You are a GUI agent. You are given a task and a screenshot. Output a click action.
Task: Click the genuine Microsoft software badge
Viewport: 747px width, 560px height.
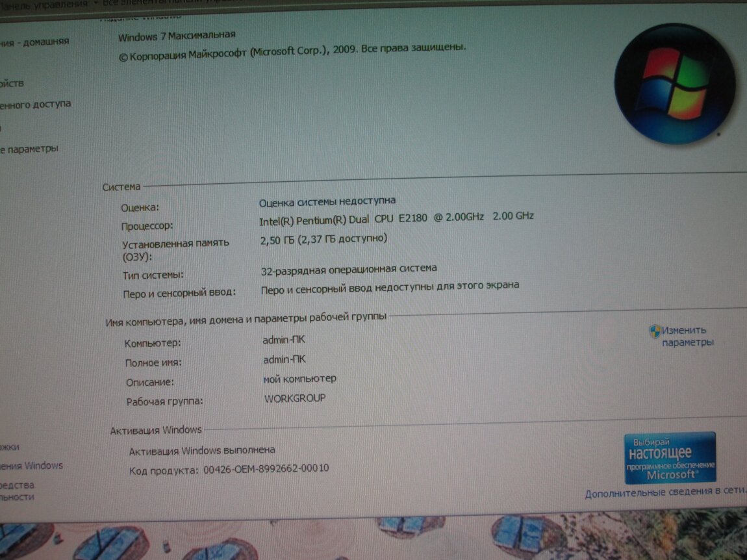670,458
